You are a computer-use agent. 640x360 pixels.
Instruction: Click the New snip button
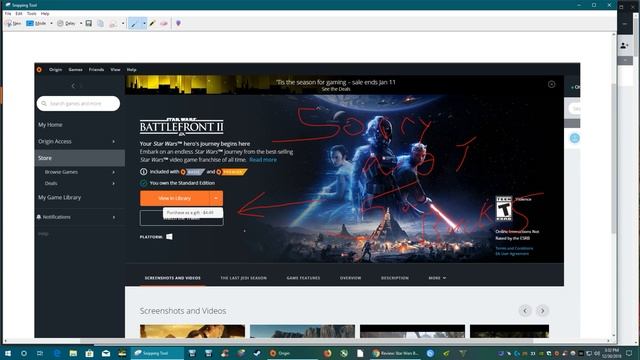13,24
